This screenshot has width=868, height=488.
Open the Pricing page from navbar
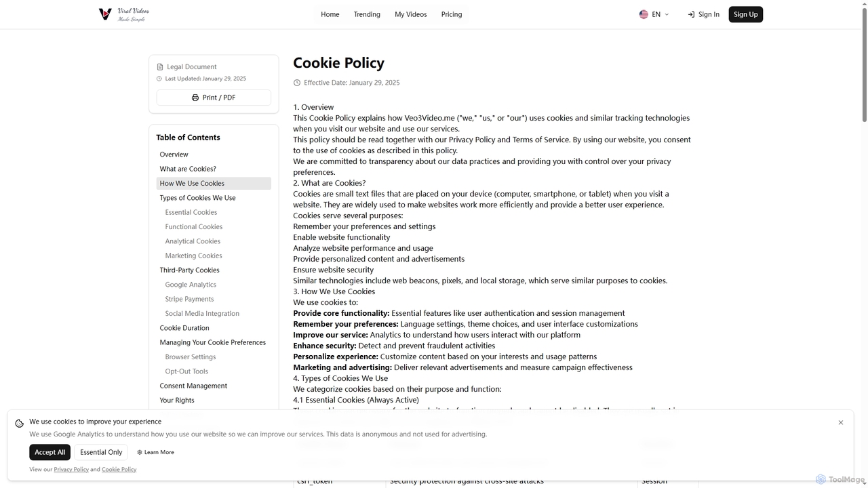tap(452, 14)
